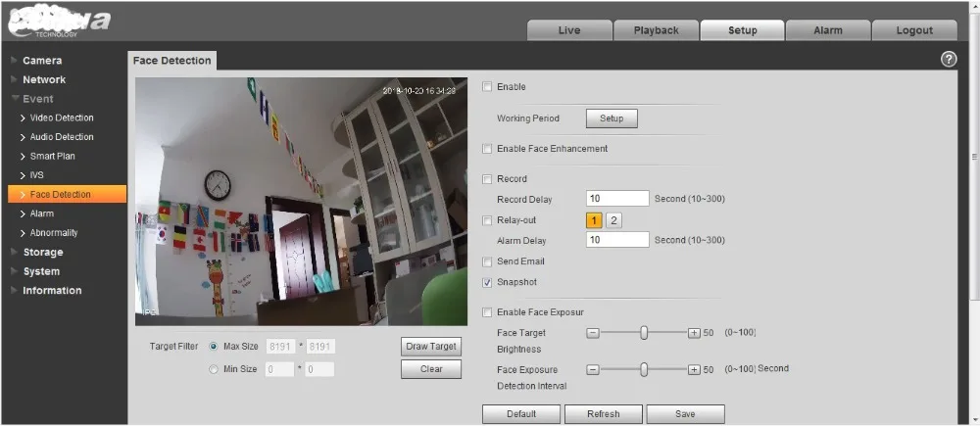Image resolution: width=980 pixels, height=426 pixels.
Task: Expand the Camera menu section
Action: (42, 61)
